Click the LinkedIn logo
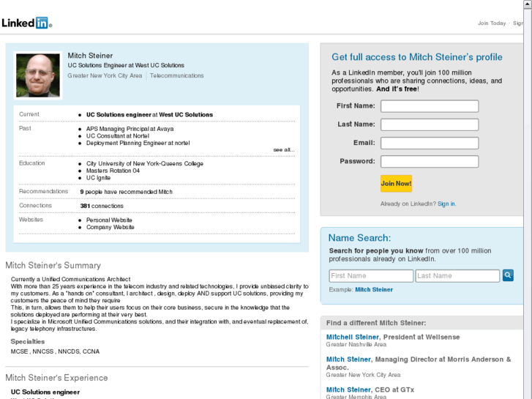Image resolution: width=532 pixels, height=399 pixels. [x=26, y=23]
